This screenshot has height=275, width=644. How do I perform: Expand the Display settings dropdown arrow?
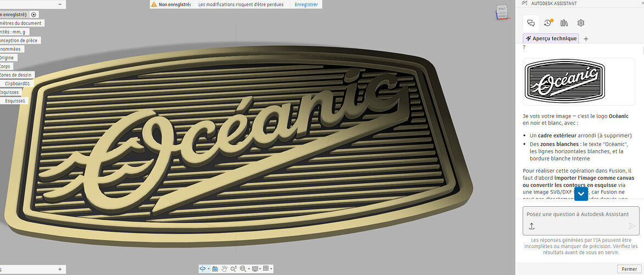(x=260, y=269)
